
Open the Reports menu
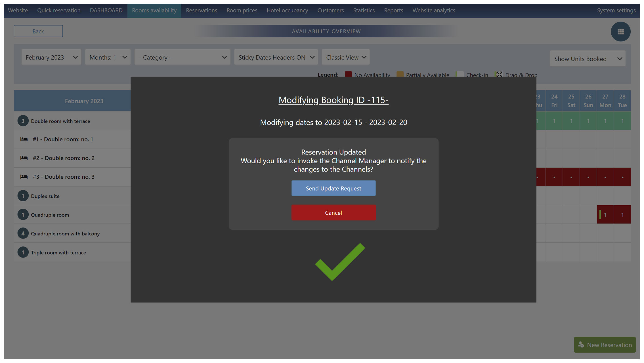click(393, 10)
